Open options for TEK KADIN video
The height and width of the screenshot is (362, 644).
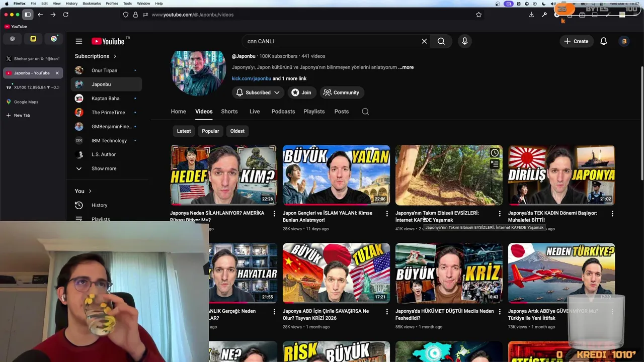[612, 214]
